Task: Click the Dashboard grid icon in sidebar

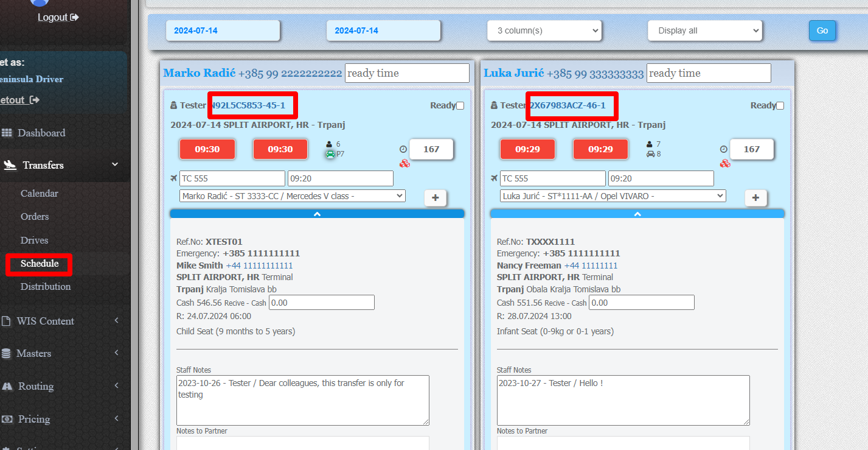Action: (7, 133)
